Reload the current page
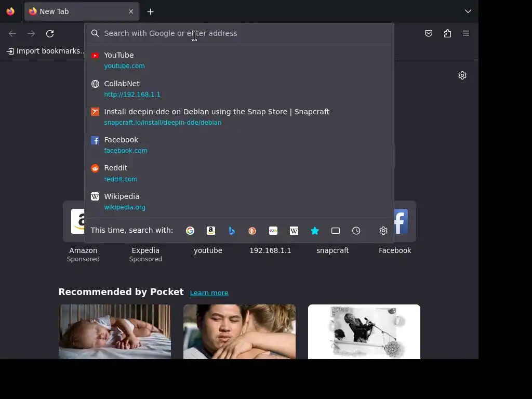Screen dimensions: 532x399 (50, 34)
